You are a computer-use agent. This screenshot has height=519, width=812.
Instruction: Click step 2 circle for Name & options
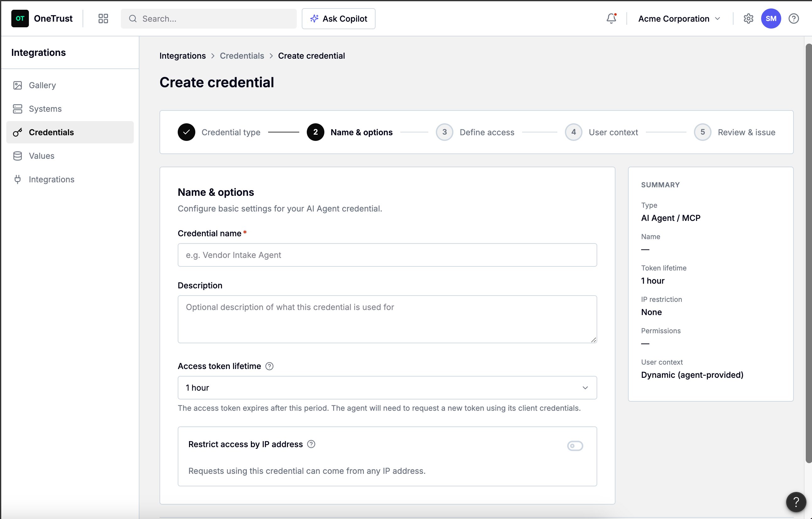click(x=316, y=132)
